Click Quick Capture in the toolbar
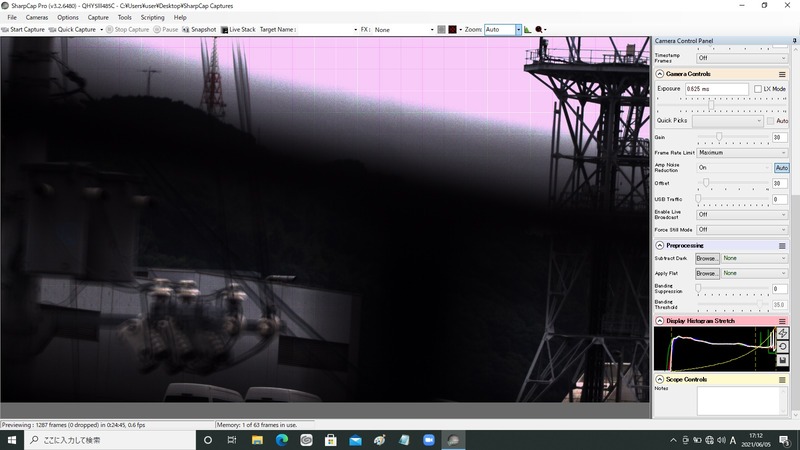 click(72, 30)
